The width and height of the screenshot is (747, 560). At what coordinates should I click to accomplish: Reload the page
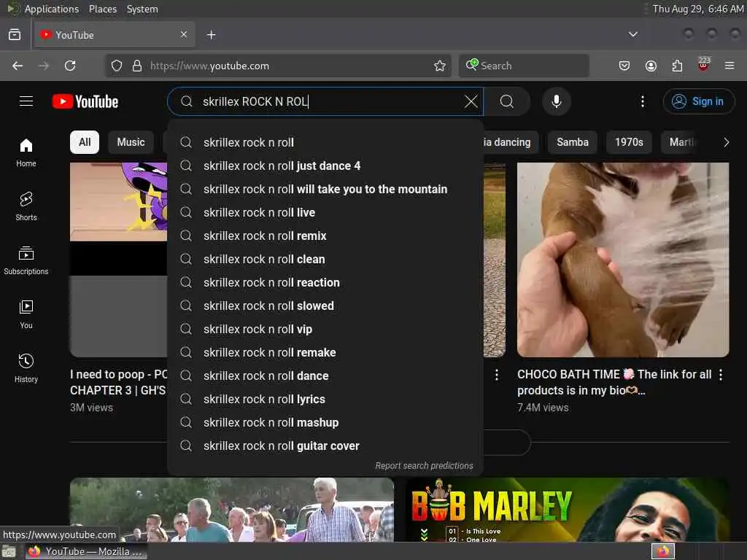click(x=70, y=66)
